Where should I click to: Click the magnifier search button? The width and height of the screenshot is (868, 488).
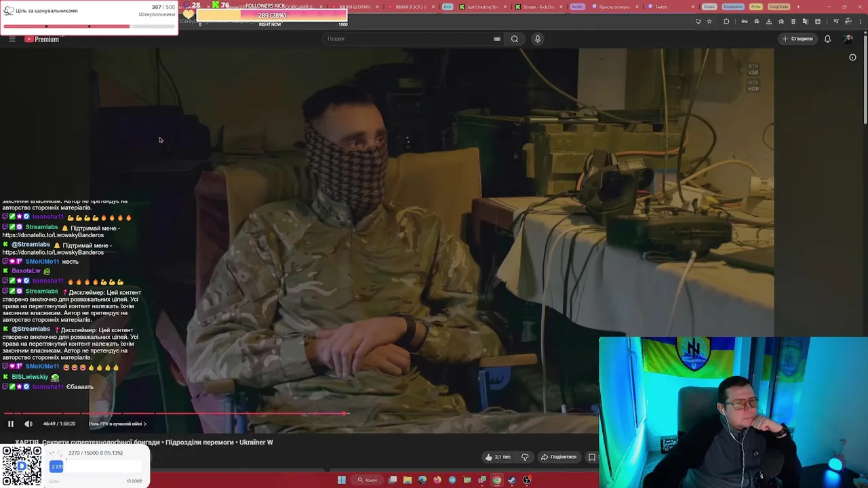pos(515,39)
